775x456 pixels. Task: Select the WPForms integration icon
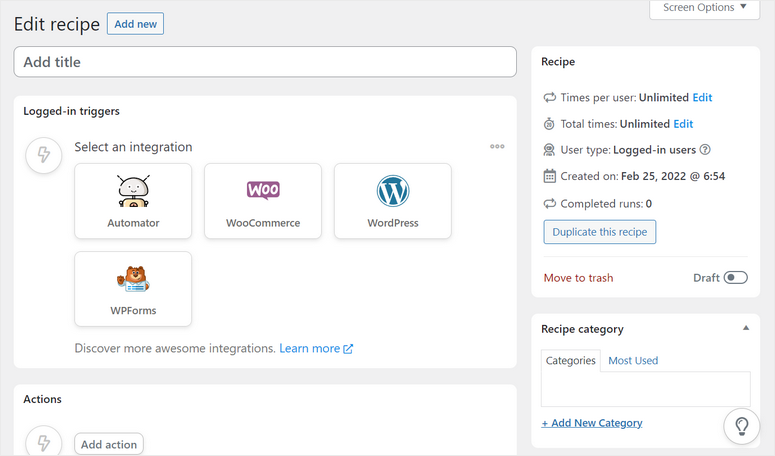coord(133,279)
